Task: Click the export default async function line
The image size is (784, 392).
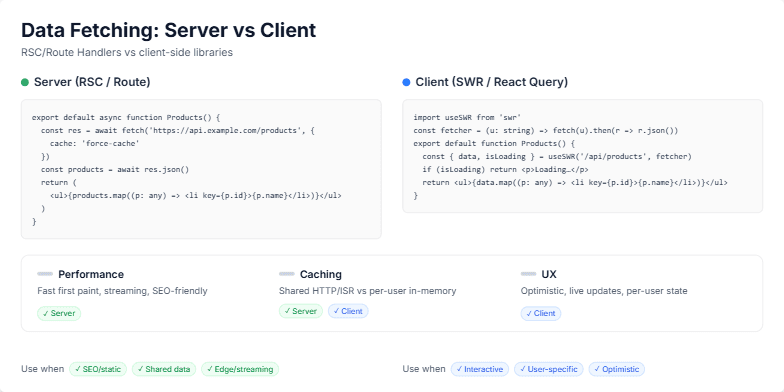Action: click(126, 118)
